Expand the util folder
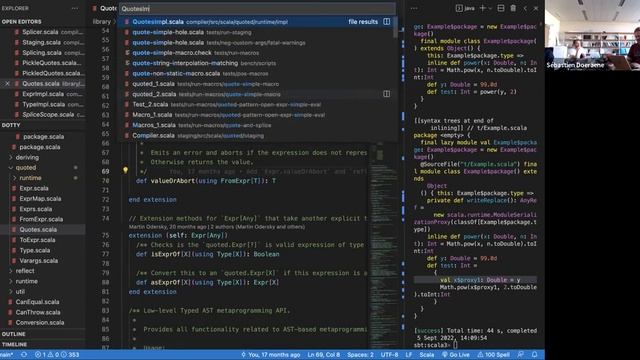Viewport: 640px width, 360px height. pyautogui.click(x=42, y=291)
